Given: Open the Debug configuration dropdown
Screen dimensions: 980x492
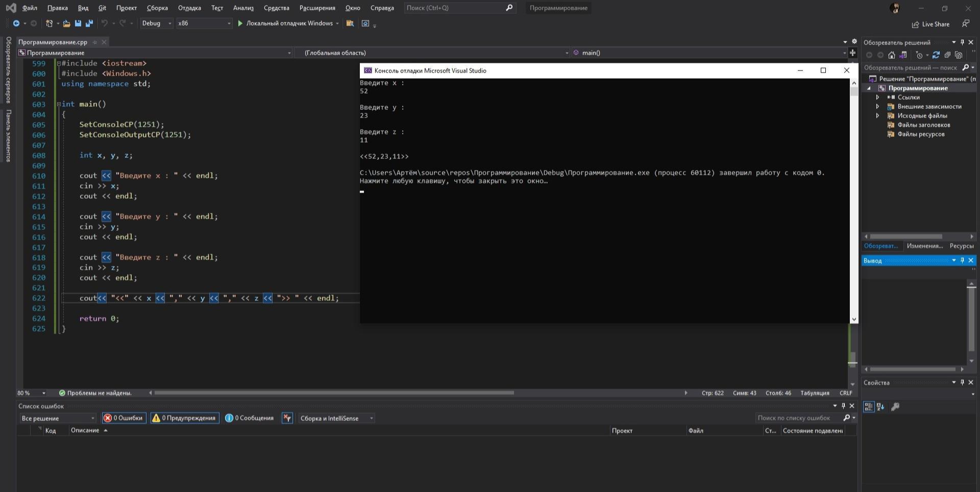Looking at the screenshot, I should [156, 24].
